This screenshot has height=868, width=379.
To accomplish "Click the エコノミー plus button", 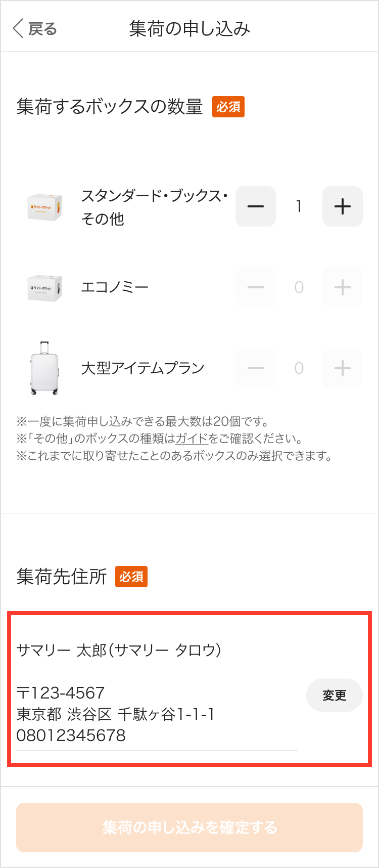I will (343, 287).
